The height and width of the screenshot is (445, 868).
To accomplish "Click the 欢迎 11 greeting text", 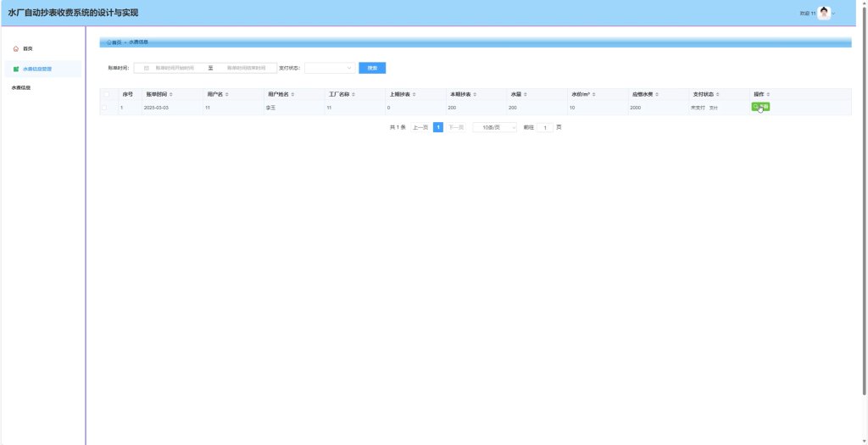I will pos(808,14).
